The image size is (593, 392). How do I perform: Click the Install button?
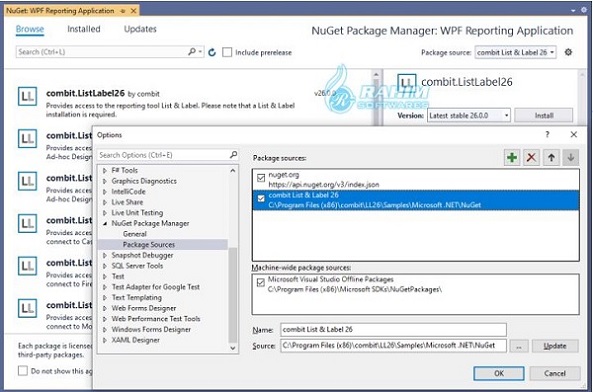(x=544, y=115)
